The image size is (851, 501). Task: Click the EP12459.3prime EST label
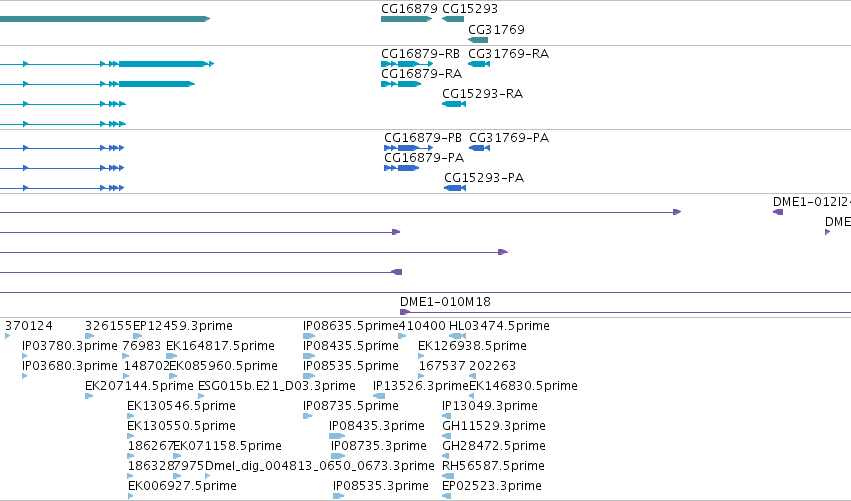[183, 326]
